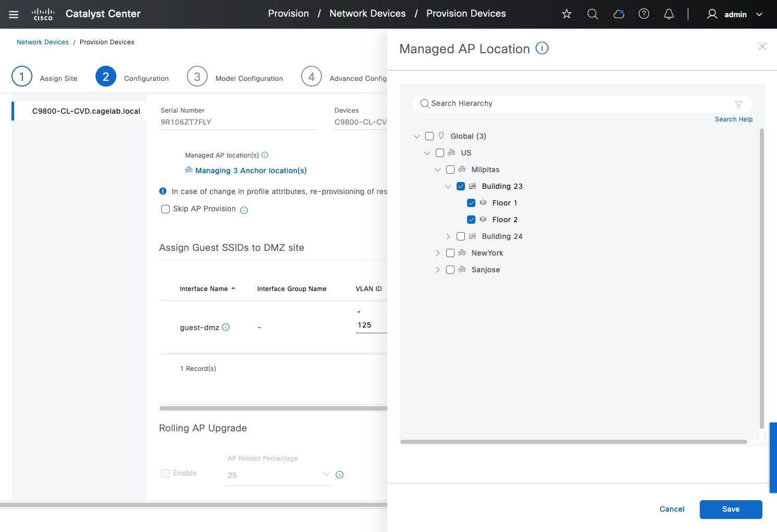777x532 pixels.
Task: Open the hamburger navigation menu
Action: pos(14,15)
